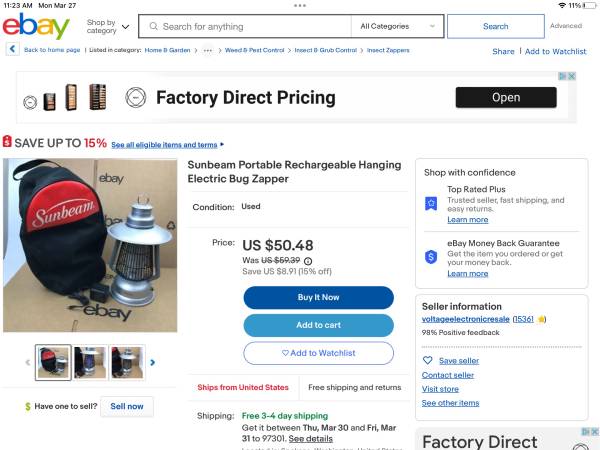This screenshot has height=450, width=600.
Task: Click the back arrow to home page
Action: 12,49
